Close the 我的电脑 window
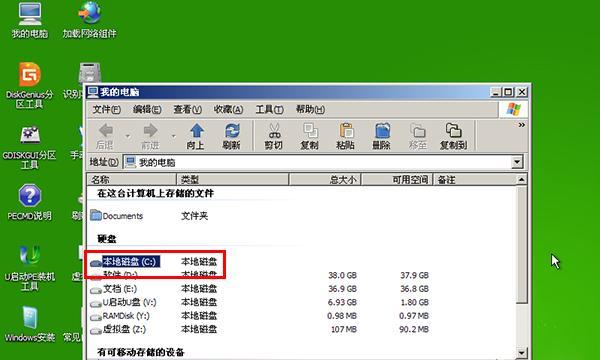Image resolution: width=600 pixels, height=360 pixels. pos(522,92)
